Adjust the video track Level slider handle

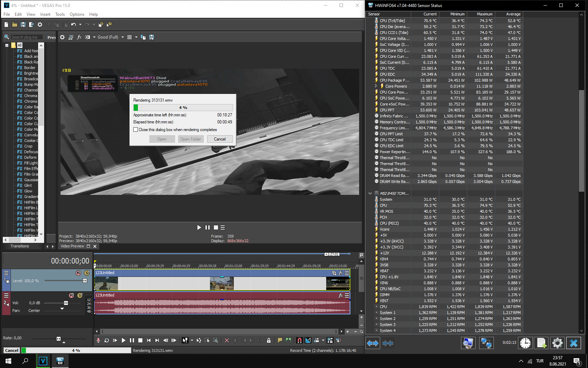pos(85,281)
